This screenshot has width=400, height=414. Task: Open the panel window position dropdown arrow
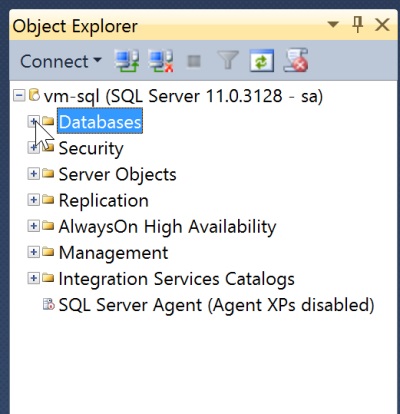pyautogui.click(x=333, y=24)
